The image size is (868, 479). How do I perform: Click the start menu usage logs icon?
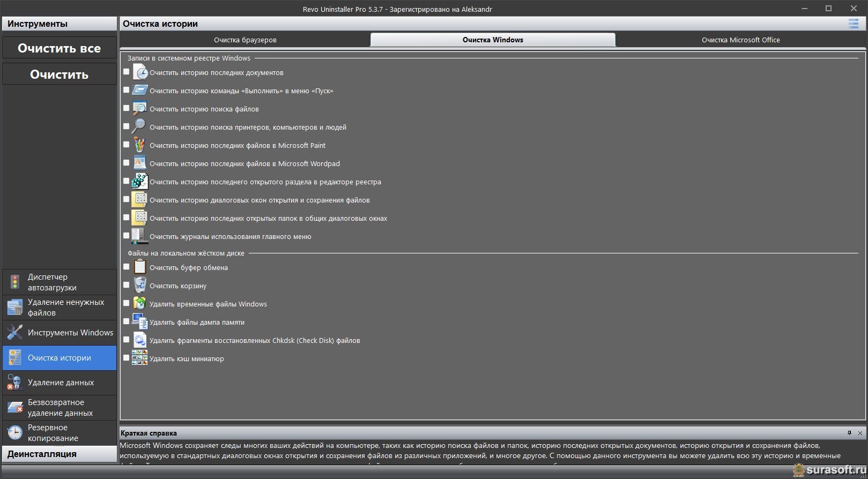point(139,236)
